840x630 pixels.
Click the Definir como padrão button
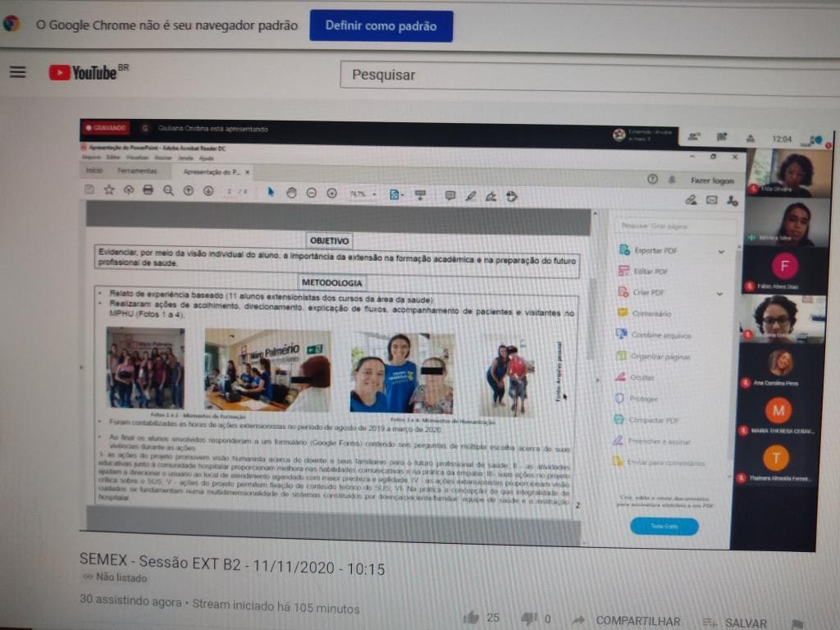click(381, 25)
